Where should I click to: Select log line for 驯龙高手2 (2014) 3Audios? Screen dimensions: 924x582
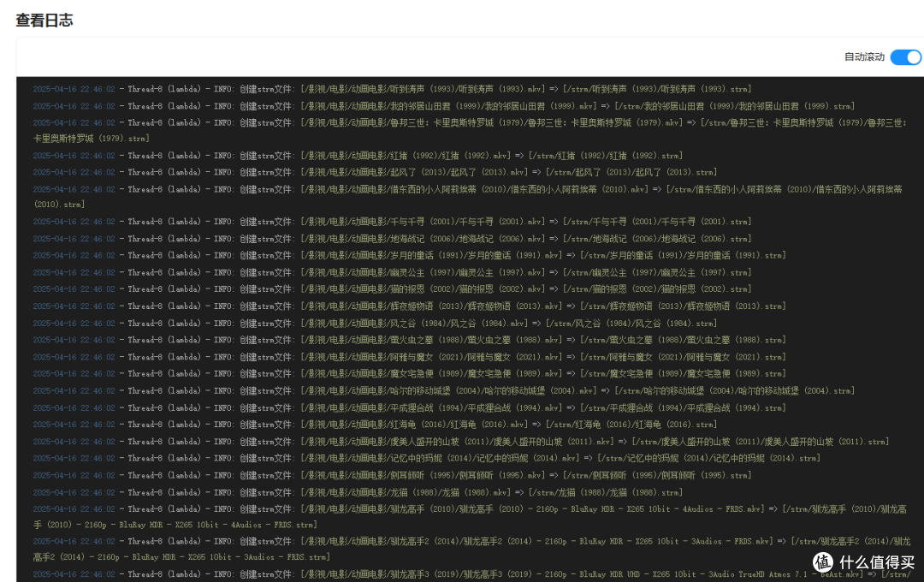pyautogui.click(x=471, y=549)
